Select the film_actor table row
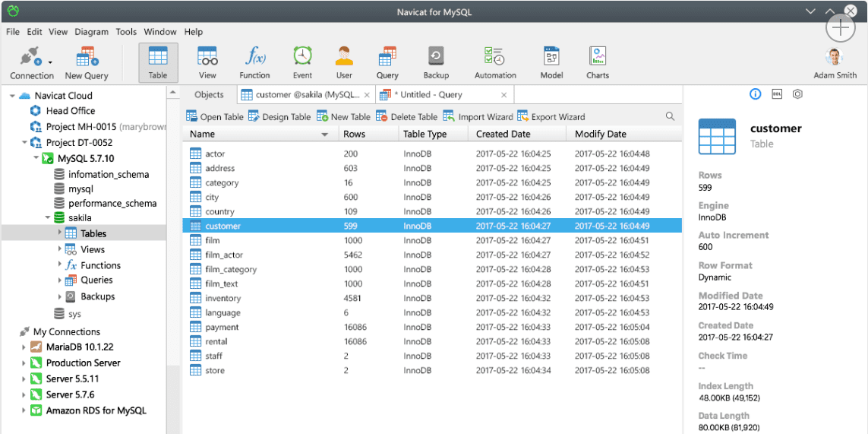This screenshot has width=868, height=434. tap(432, 255)
